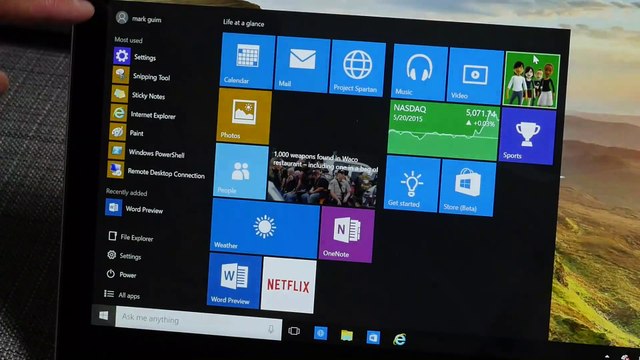Viewport: 640px width, 360px height.
Task: Show All apps list
Action: pos(122,295)
